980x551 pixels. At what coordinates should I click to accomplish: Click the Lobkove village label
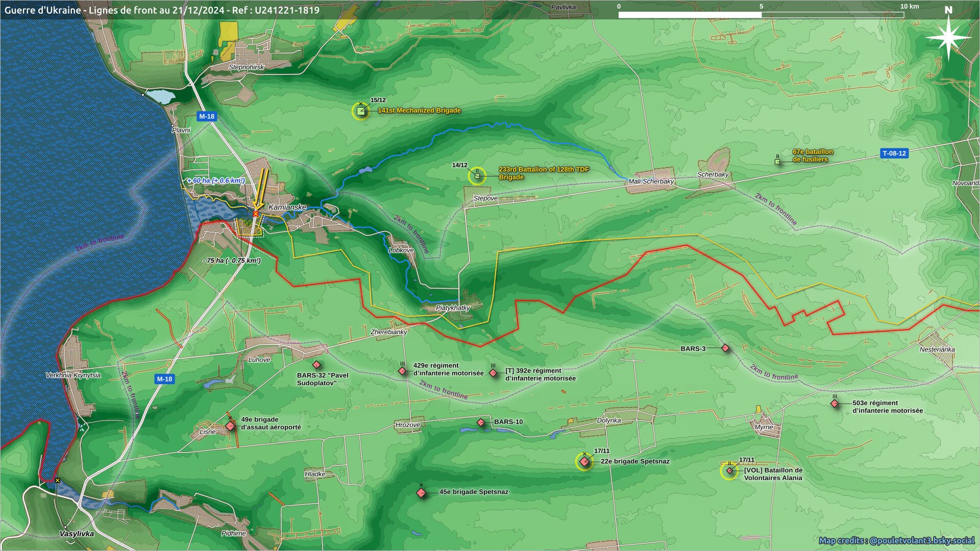coord(401,251)
